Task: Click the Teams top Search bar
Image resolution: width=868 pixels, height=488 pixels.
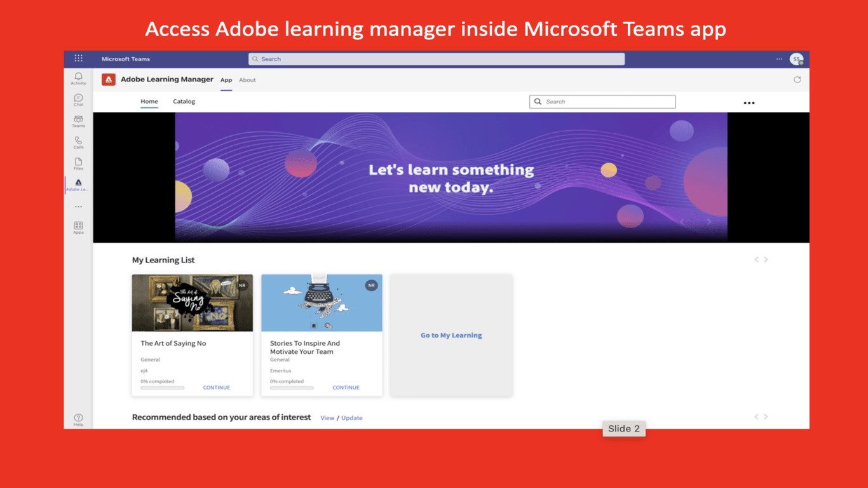Action: pyautogui.click(x=436, y=59)
